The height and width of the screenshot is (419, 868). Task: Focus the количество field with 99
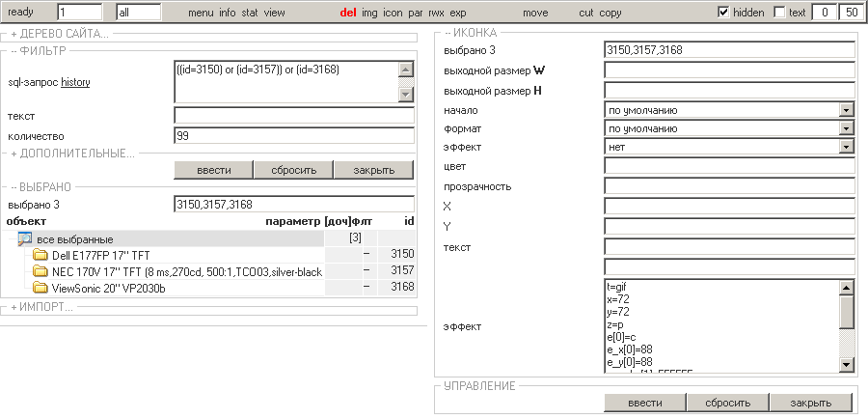click(294, 136)
